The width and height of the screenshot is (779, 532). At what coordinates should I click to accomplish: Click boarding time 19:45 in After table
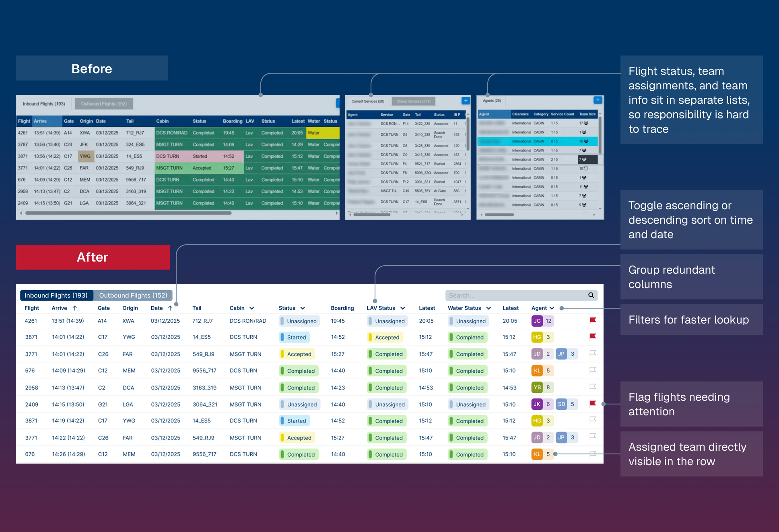pos(338,321)
